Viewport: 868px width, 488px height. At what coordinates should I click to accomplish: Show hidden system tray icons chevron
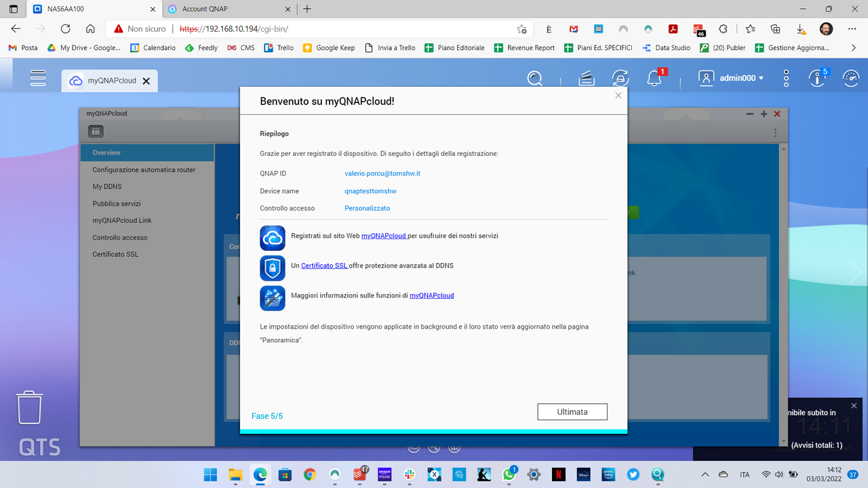pyautogui.click(x=705, y=474)
